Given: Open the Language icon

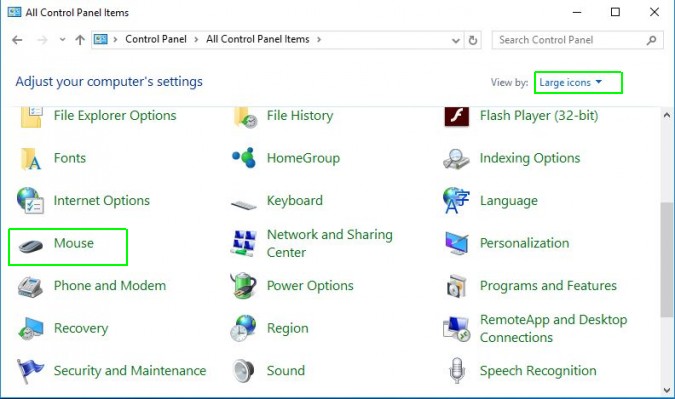Looking at the screenshot, I should [x=456, y=201].
